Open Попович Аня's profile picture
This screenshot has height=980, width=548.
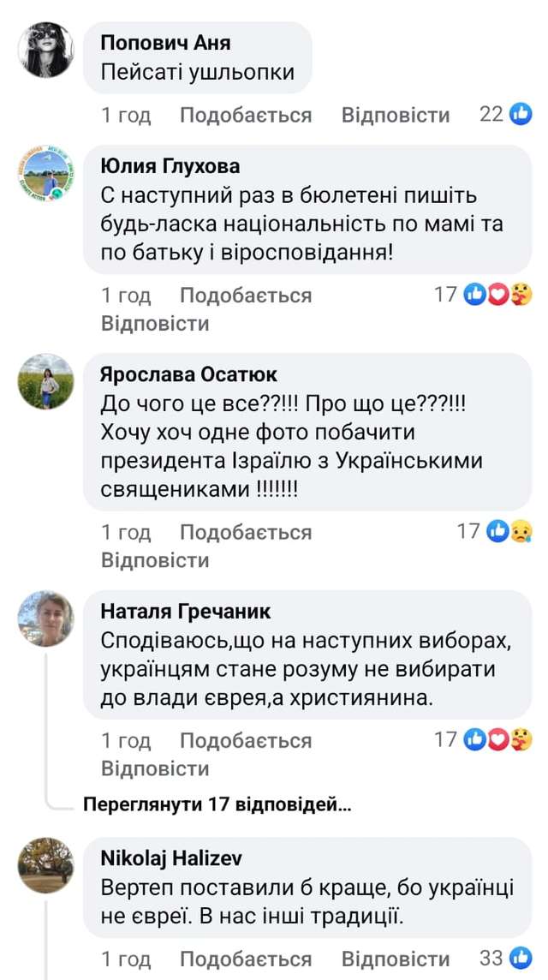click(46, 51)
